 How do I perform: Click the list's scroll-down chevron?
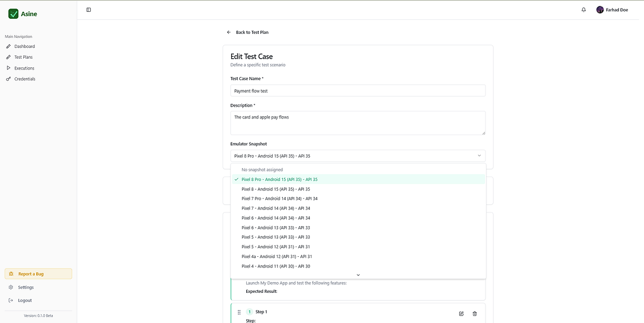pyautogui.click(x=358, y=275)
